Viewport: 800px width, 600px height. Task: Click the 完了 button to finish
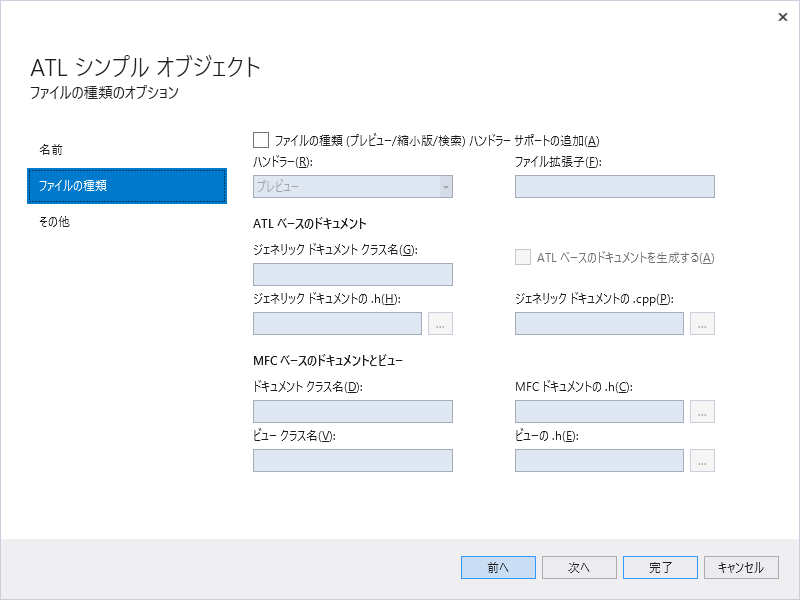click(x=660, y=567)
